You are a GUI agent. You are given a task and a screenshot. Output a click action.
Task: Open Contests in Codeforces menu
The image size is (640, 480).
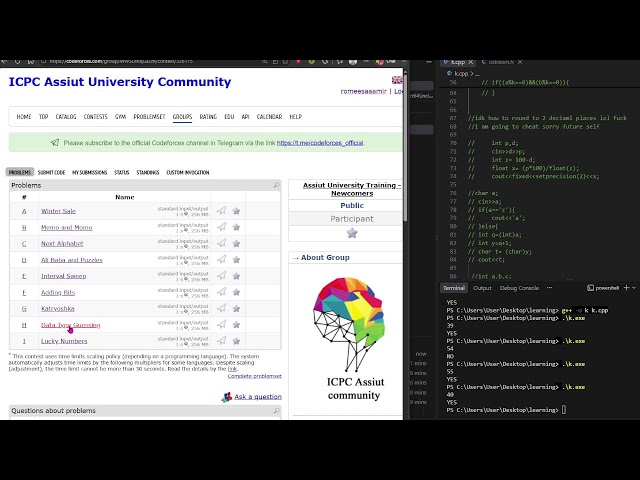coord(96,116)
